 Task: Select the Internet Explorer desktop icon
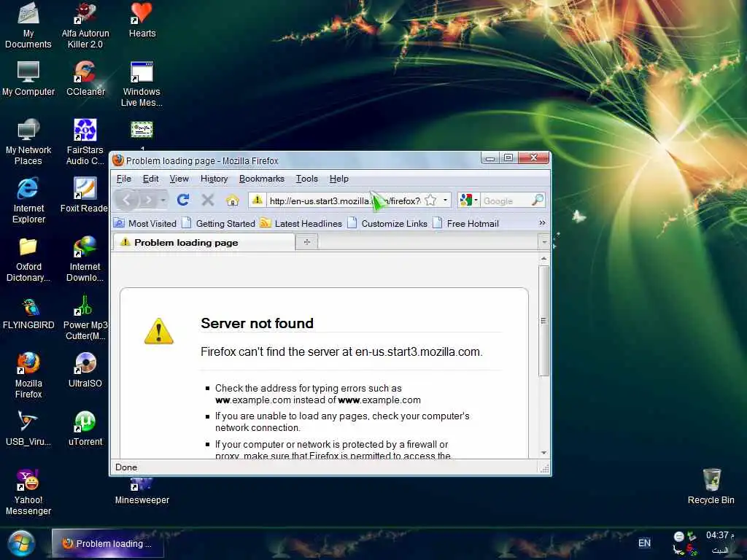28,201
